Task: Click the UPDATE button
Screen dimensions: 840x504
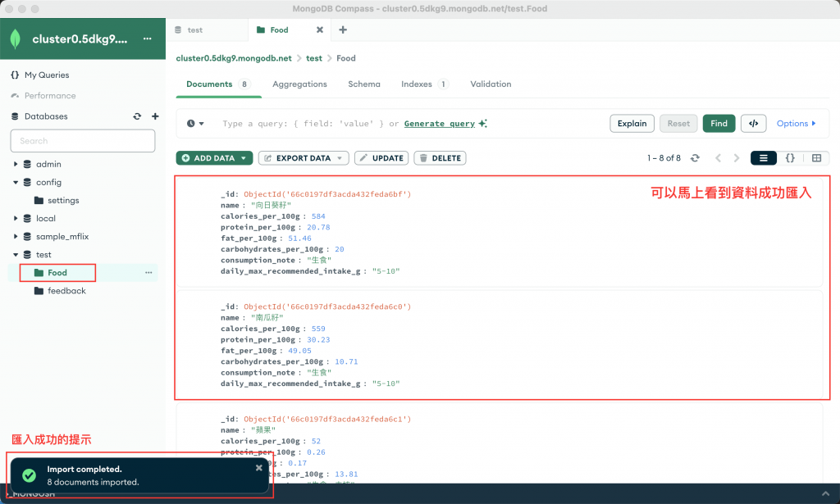Action: click(381, 158)
